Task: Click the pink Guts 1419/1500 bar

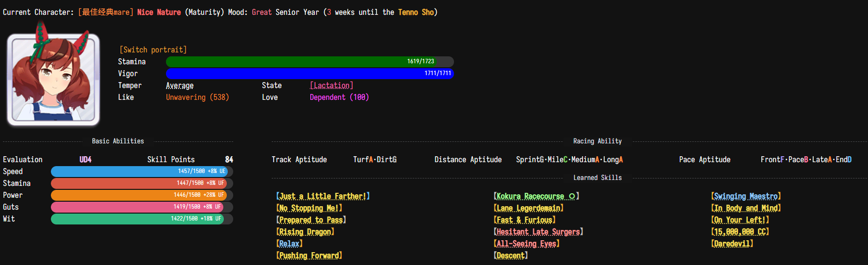Action: 142,207
